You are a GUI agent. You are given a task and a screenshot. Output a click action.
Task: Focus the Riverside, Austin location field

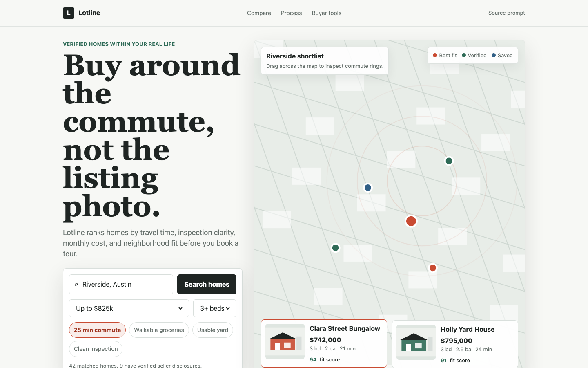121,284
